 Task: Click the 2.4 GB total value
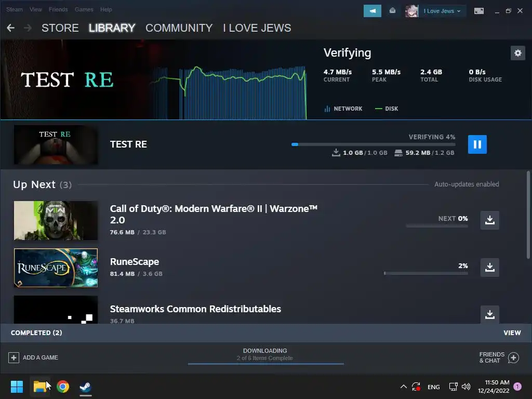(x=431, y=72)
